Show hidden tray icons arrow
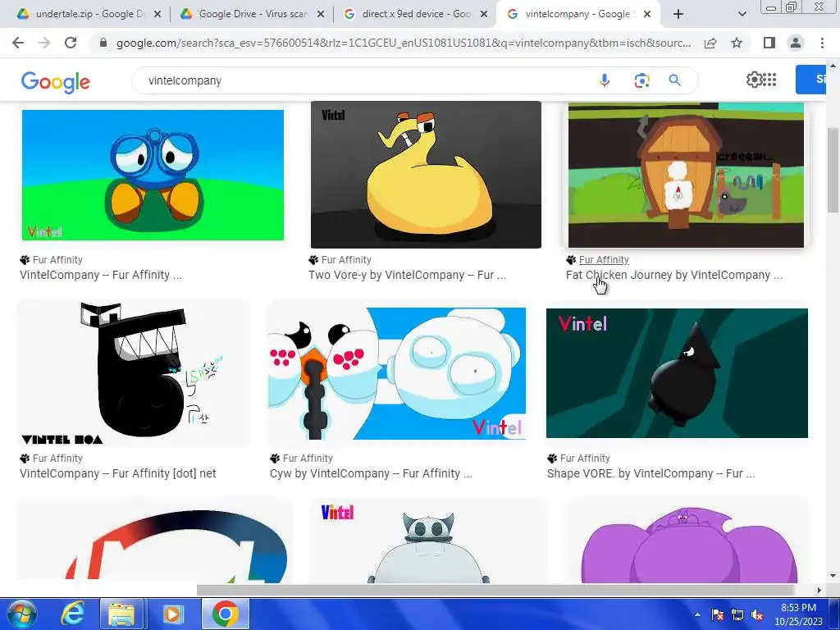The width and height of the screenshot is (840, 630). pos(697,615)
